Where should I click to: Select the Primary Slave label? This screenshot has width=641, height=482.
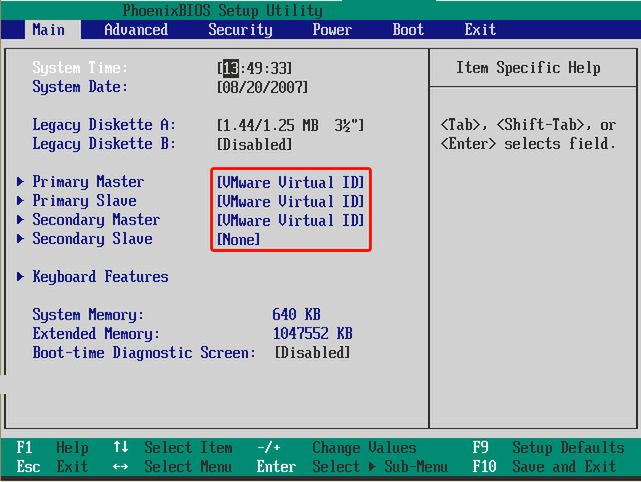tap(84, 201)
